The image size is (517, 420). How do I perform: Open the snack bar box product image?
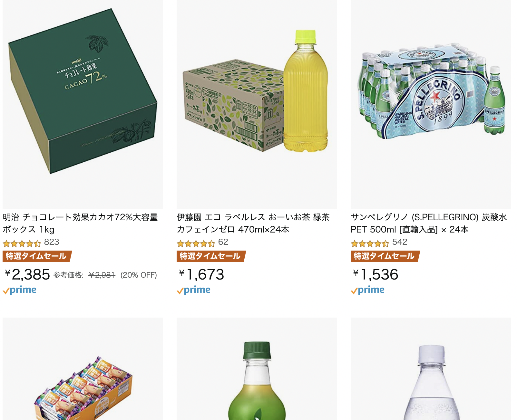click(x=83, y=369)
